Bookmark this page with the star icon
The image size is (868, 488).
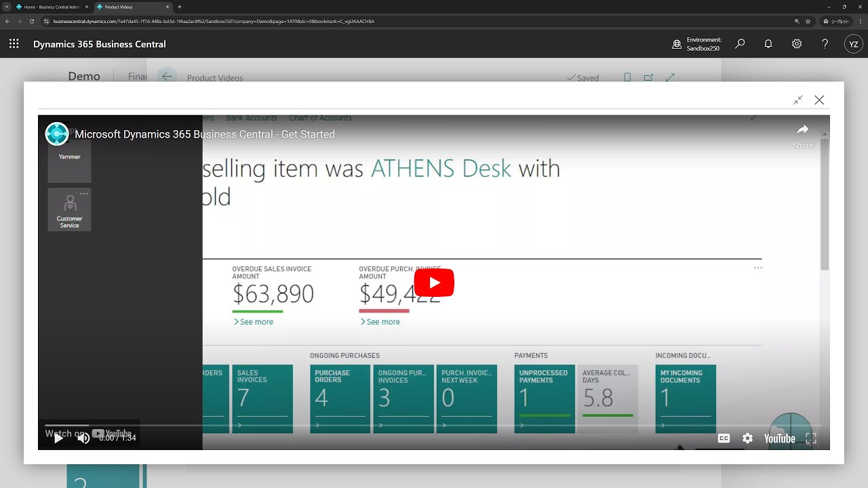click(808, 21)
